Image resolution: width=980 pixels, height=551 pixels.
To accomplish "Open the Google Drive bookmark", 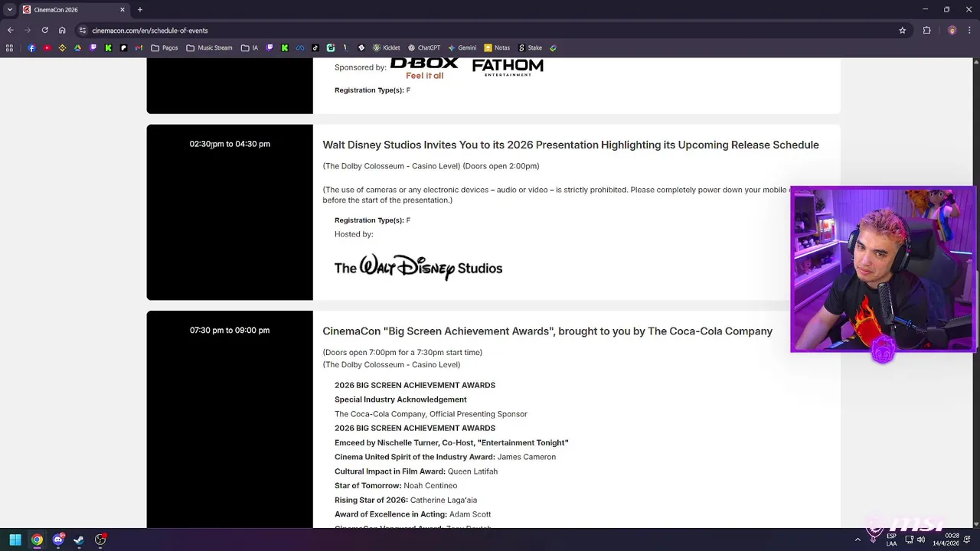I will (x=77, y=47).
